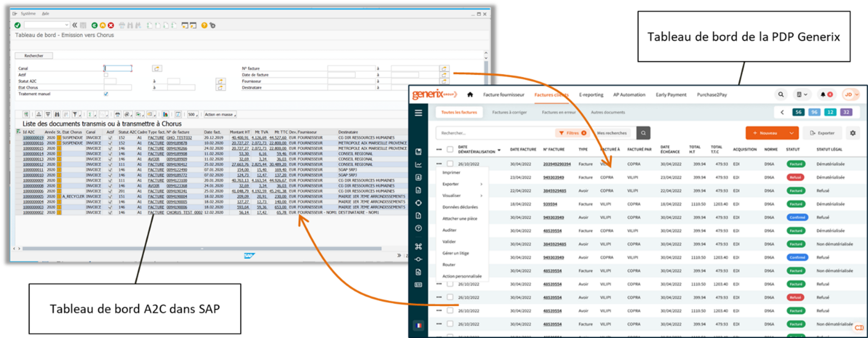Open the yellow help question mark icon in SAP
Image resolution: width=868 pixels, height=338 pixels.
(204, 25)
